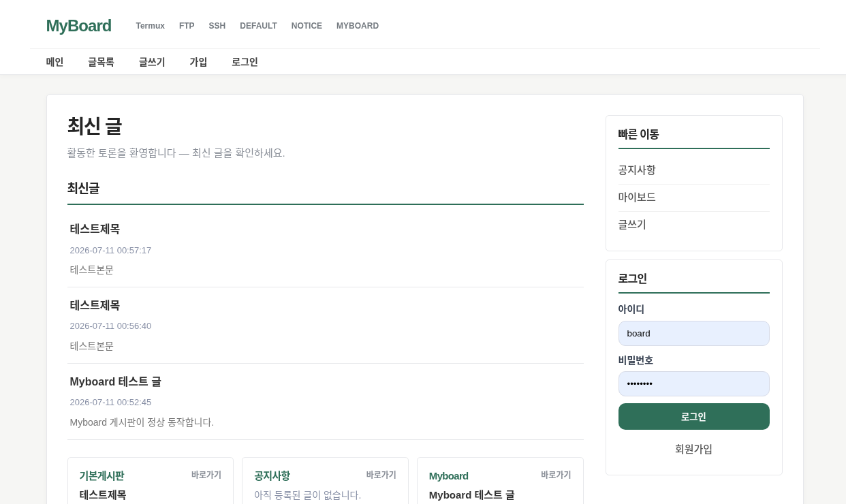Open the 기본게시판 card title
846x504 pixels.
pyautogui.click(x=101, y=475)
